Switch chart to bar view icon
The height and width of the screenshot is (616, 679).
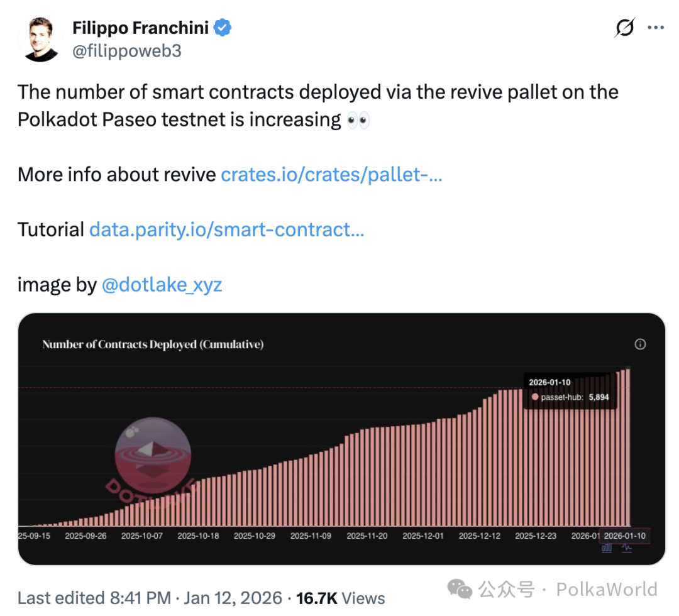coord(607,547)
